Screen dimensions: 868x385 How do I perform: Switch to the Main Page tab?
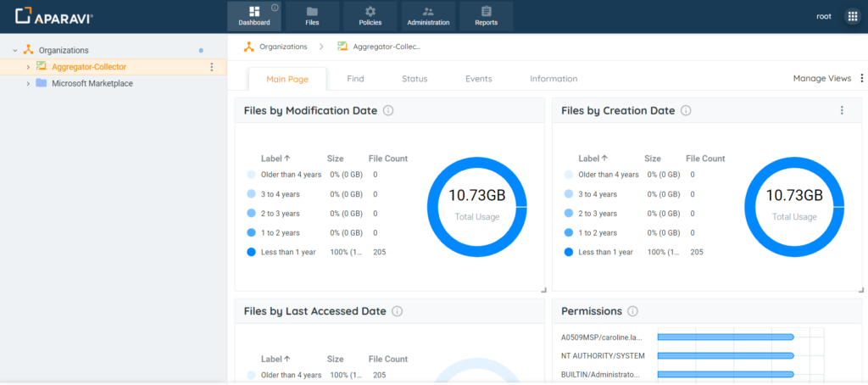[x=287, y=79]
